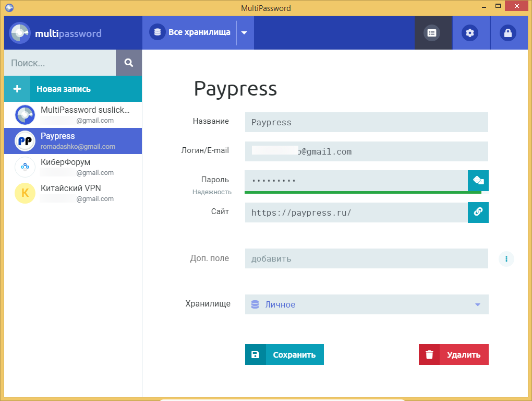Click the Сохранить button
The width and height of the screenshot is (532, 401).
click(x=284, y=355)
